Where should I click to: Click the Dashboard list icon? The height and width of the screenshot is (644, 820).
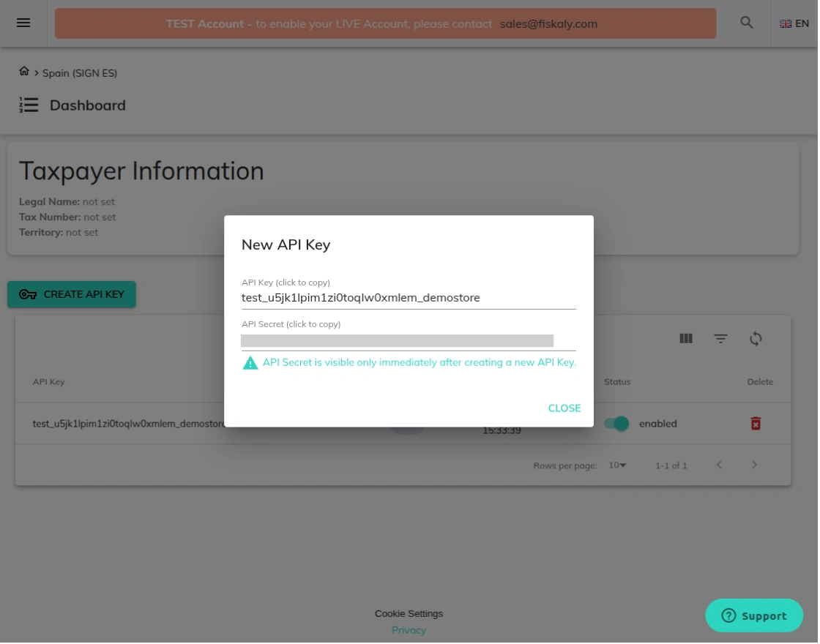(29, 105)
